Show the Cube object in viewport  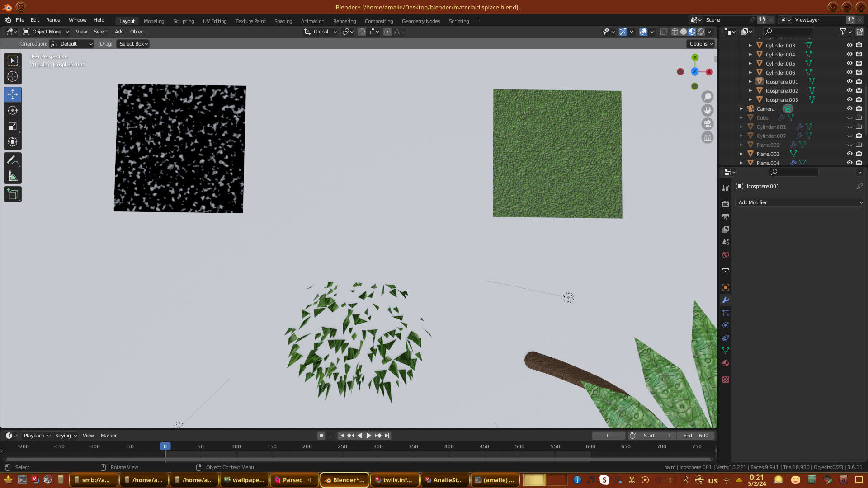point(849,118)
